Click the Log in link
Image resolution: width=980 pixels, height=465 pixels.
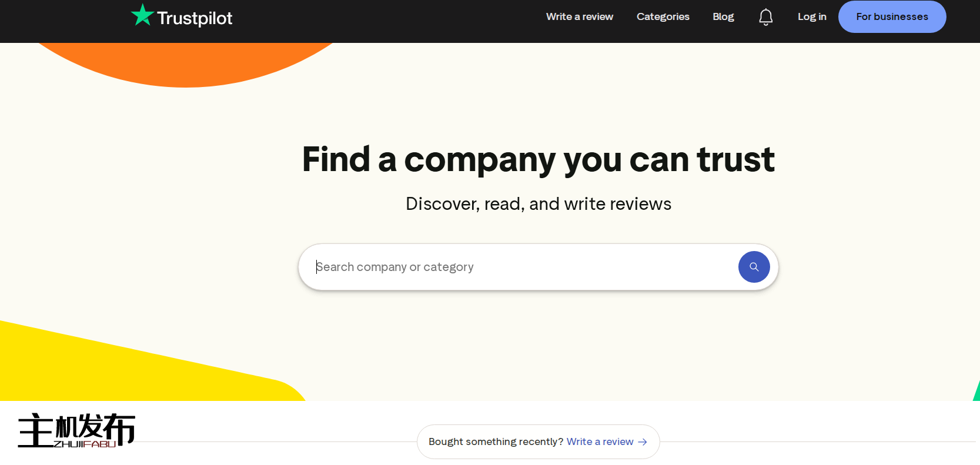pyautogui.click(x=811, y=16)
